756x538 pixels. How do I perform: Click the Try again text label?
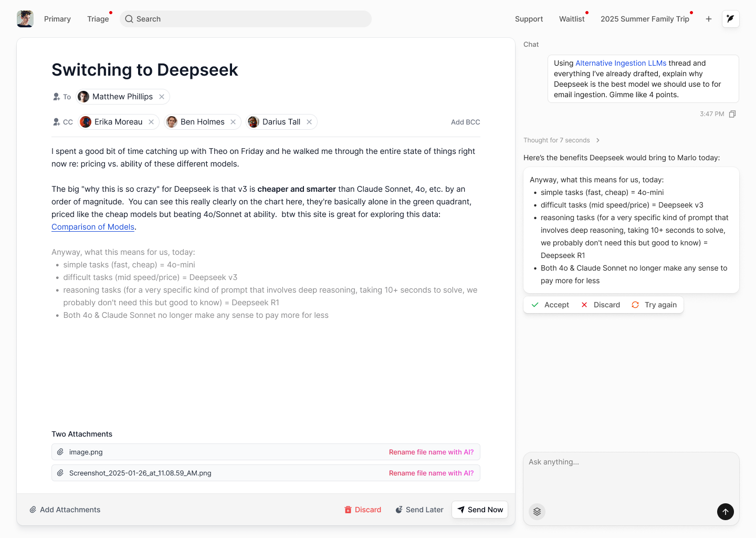click(x=660, y=305)
